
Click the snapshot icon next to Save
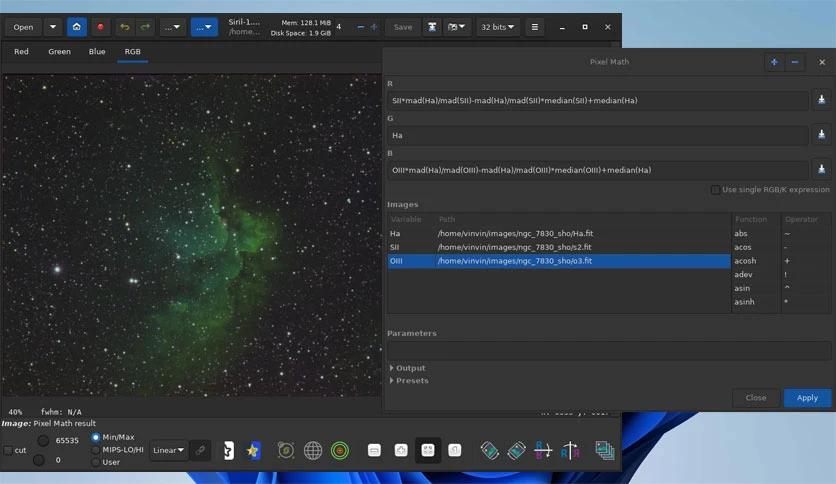pos(432,27)
